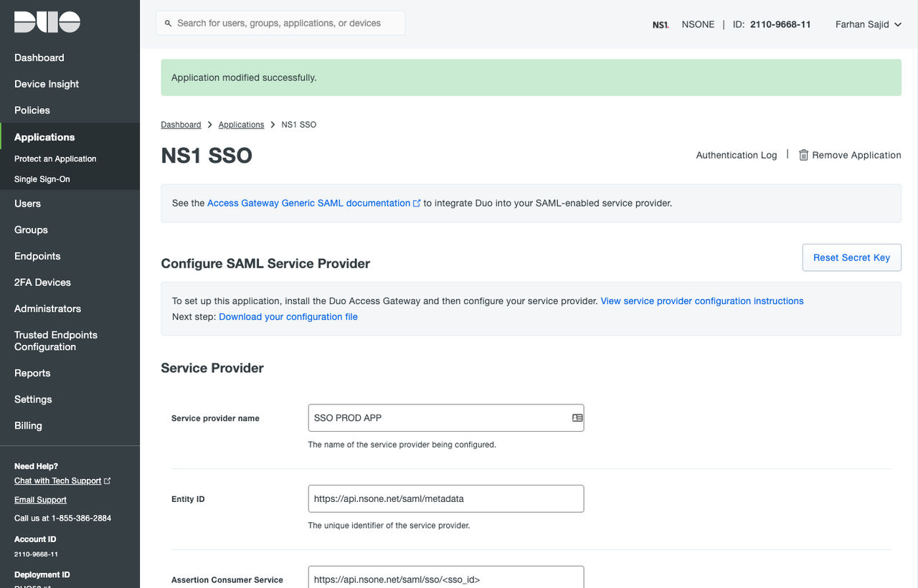This screenshot has height=588, width=918.
Task: Go to Users in the sidebar
Action: pyautogui.click(x=27, y=204)
